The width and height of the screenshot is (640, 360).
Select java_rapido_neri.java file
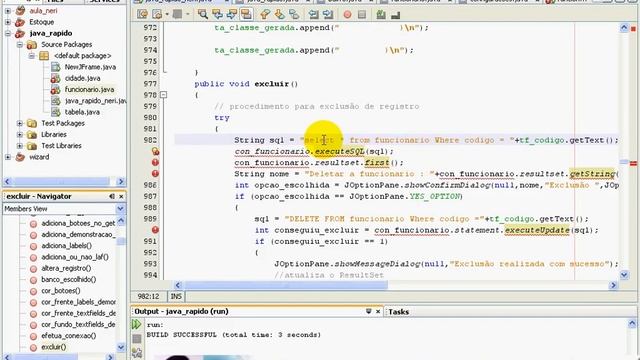pyautogui.click(x=96, y=100)
